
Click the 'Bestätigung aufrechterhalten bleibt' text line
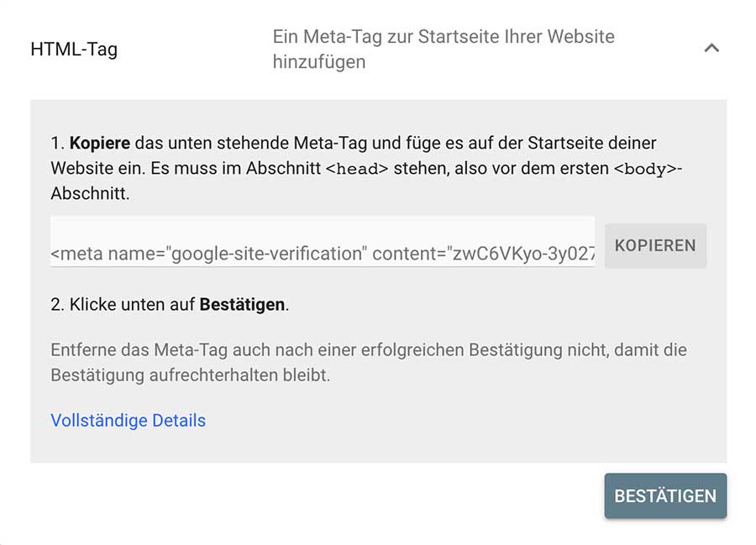191,375
